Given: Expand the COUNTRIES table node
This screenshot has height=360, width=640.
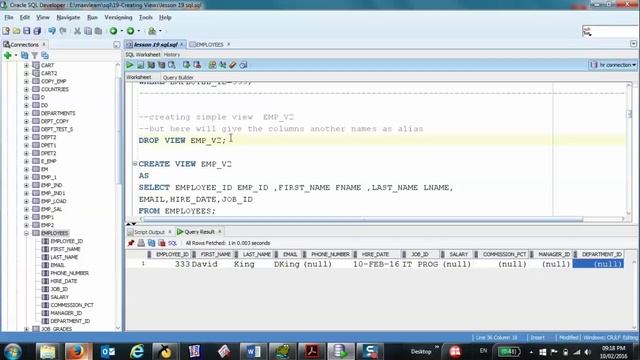Looking at the screenshot, I should [27, 89].
